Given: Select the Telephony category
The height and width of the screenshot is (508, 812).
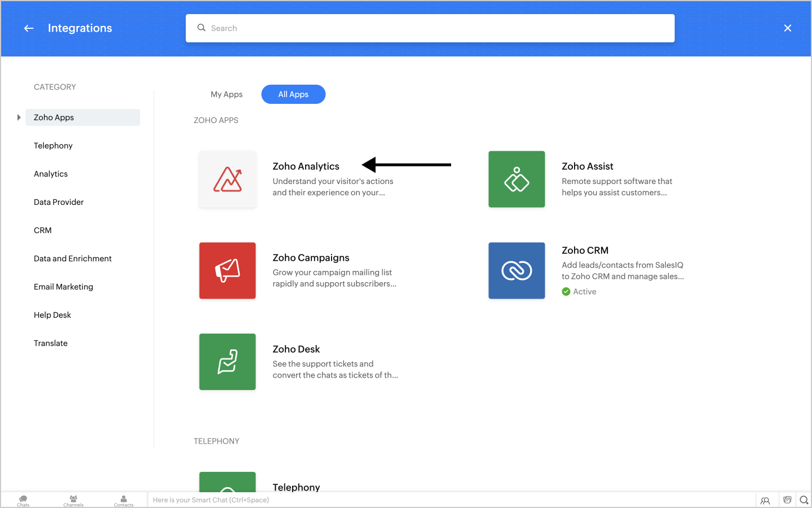Looking at the screenshot, I should [53, 146].
